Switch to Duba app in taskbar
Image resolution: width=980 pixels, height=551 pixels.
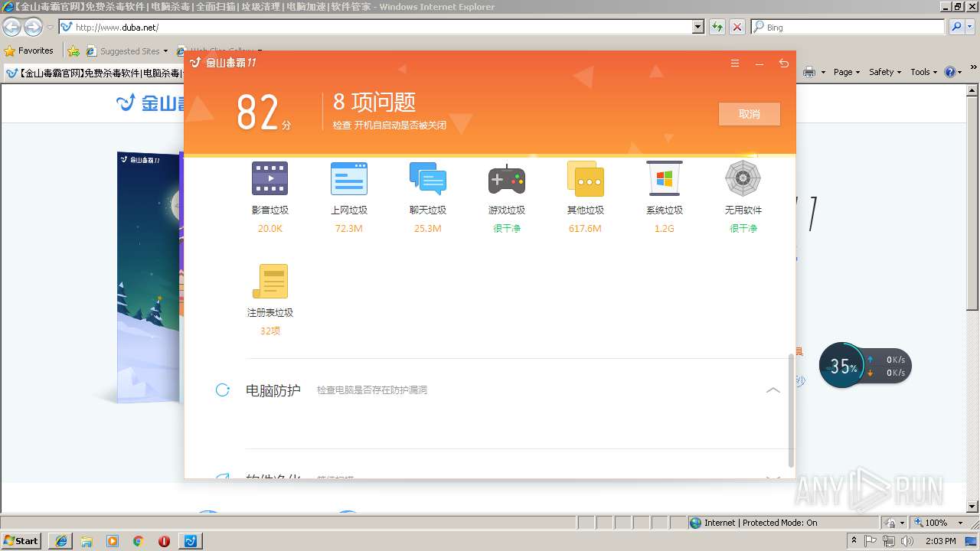tap(191, 541)
